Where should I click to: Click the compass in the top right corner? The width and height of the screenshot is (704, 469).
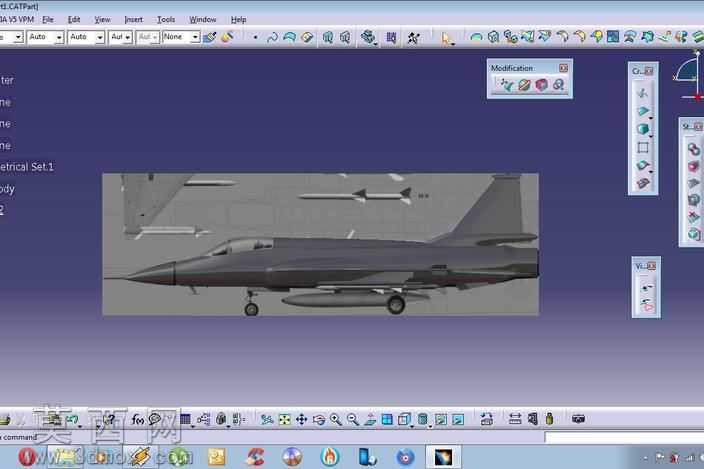click(689, 76)
